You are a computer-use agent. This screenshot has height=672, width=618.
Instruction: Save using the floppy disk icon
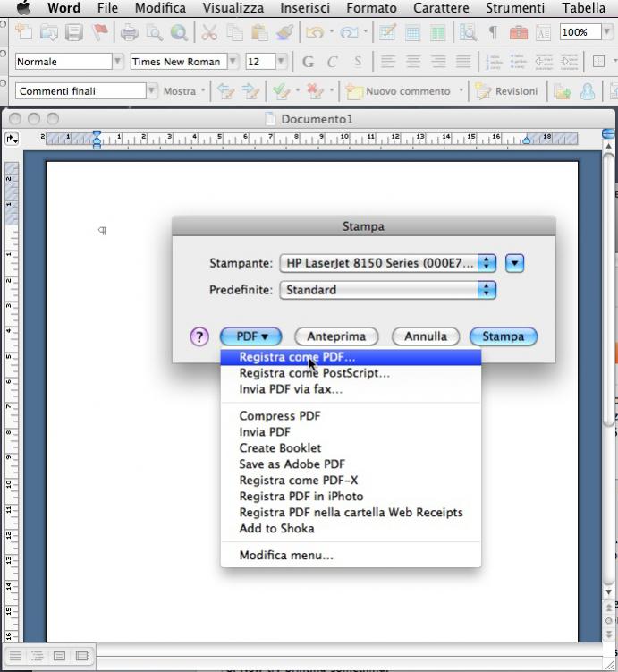[x=74, y=32]
